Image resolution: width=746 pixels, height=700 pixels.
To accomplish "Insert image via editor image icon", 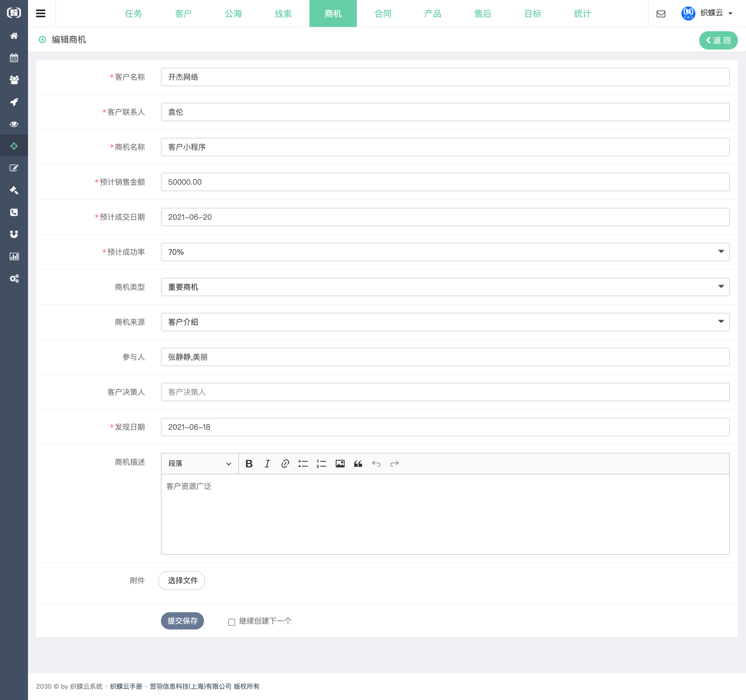I will [340, 464].
